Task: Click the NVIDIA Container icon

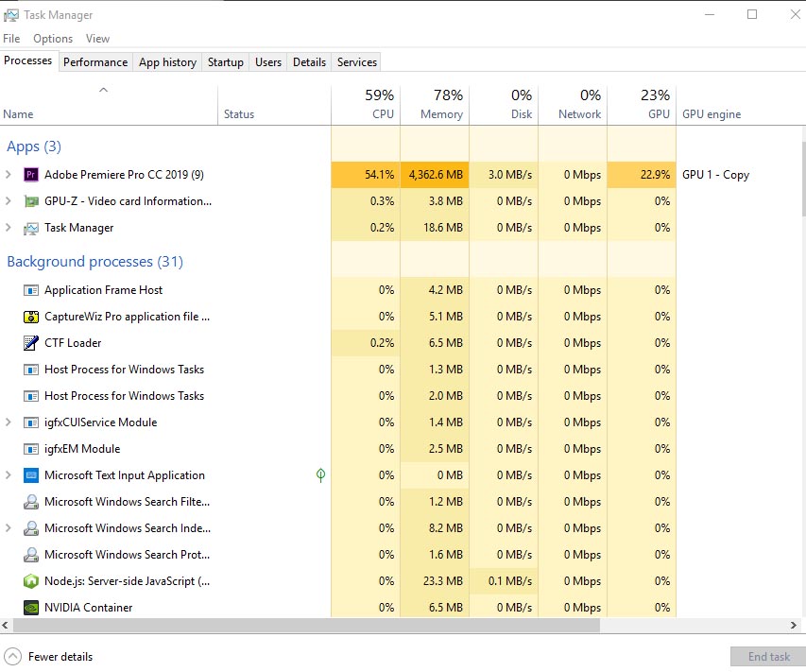Action: [x=31, y=608]
